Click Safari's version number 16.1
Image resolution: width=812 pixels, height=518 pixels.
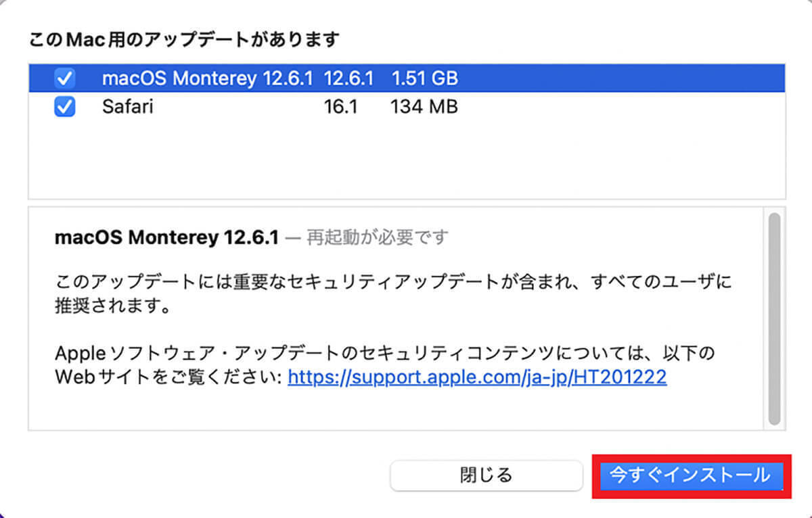pyautogui.click(x=340, y=107)
